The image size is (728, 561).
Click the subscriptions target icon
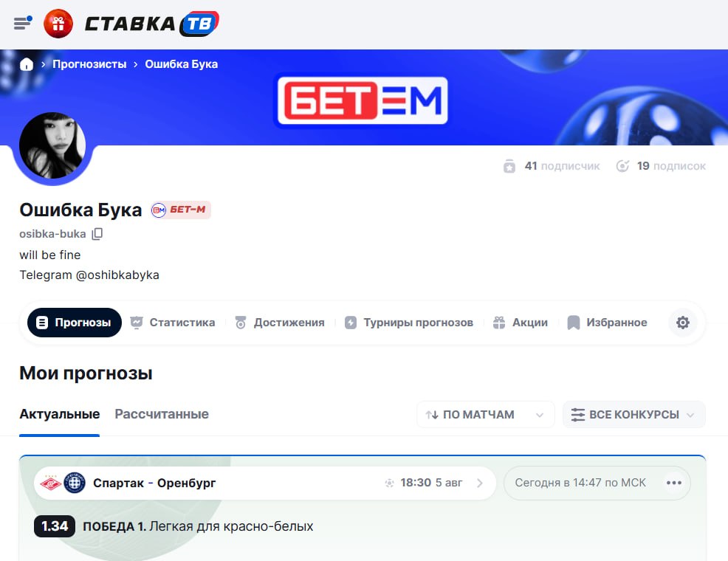point(622,165)
